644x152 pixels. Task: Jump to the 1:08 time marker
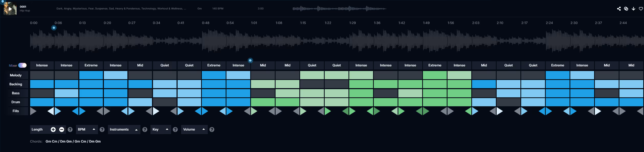tap(279, 23)
